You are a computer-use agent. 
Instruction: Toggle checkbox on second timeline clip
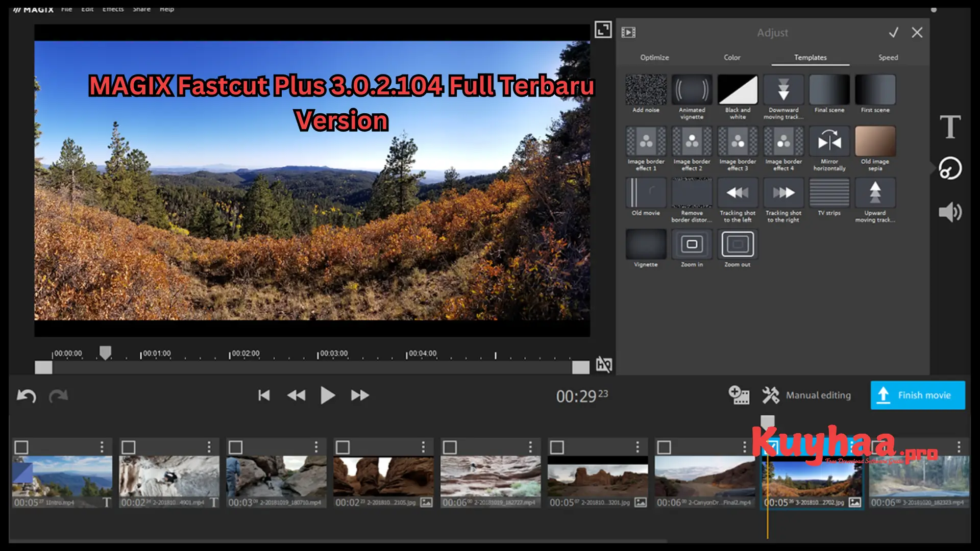[x=129, y=447]
